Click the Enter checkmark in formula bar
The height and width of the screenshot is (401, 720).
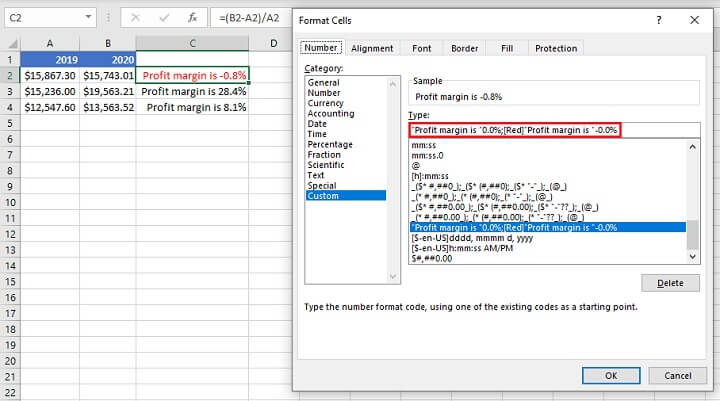pyautogui.click(x=163, y=18)
